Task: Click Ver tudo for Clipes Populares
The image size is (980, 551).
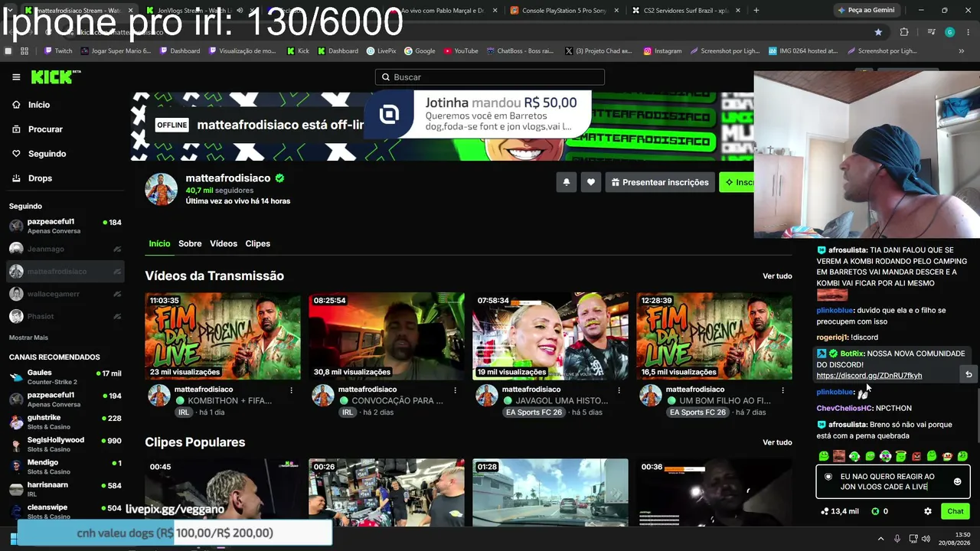Action: [777, 442]
